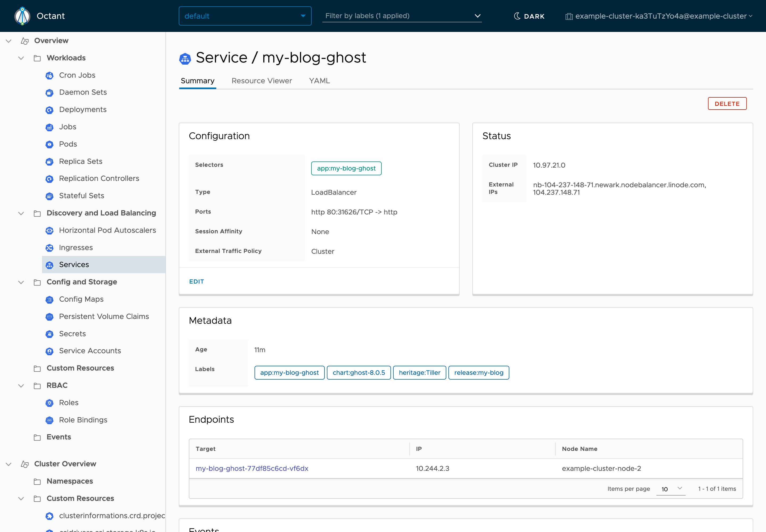Screen dimensions: 766x532
Task: Click the Cluster Overview folder icon
Action: [x=24, y=464]
